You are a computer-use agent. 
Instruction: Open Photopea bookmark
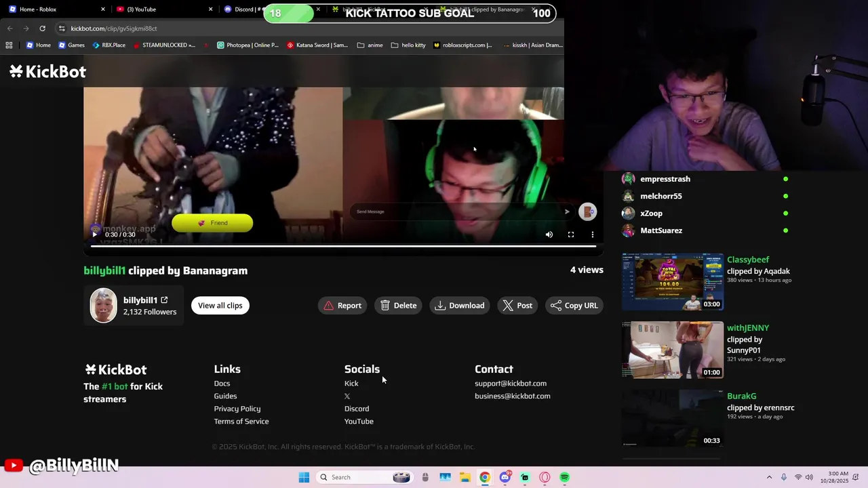coord(248,45)
